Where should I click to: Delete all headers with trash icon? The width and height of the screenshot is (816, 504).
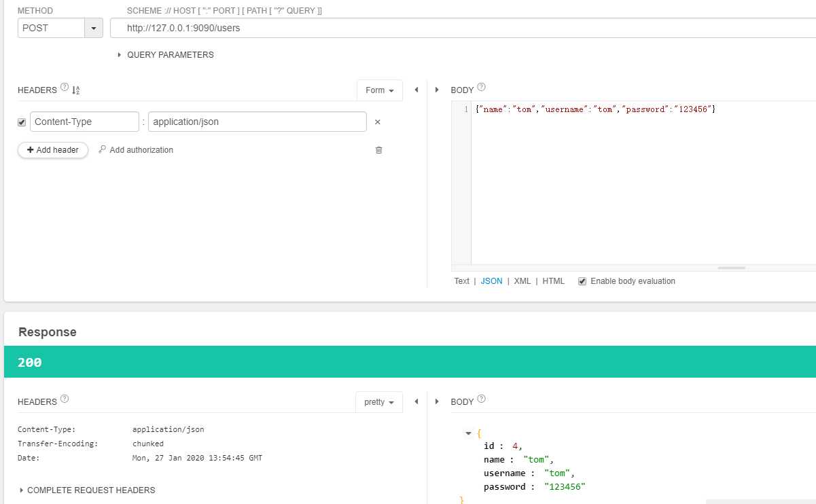coord(379,150)
